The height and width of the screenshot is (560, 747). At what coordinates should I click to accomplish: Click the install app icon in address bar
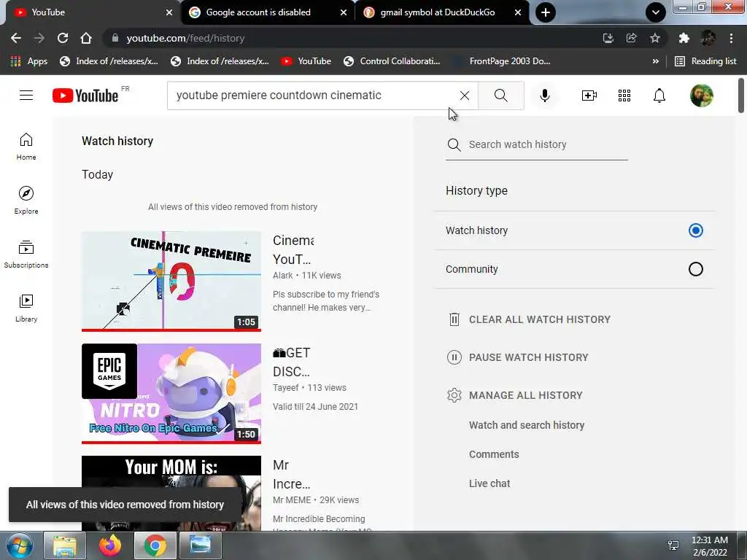pyautogui.click(x=608, y=38)
